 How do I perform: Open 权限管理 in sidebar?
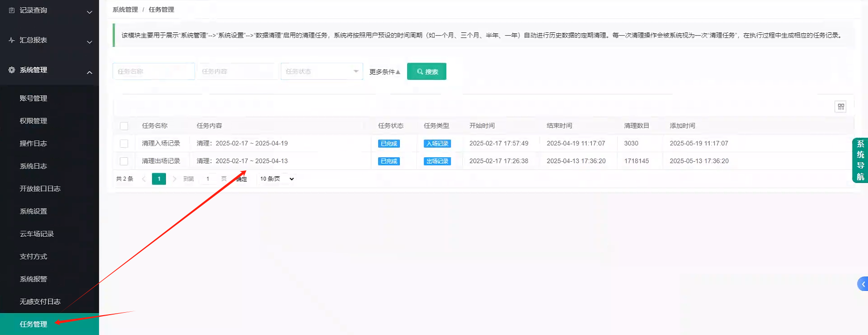click(x=33, y=121)
